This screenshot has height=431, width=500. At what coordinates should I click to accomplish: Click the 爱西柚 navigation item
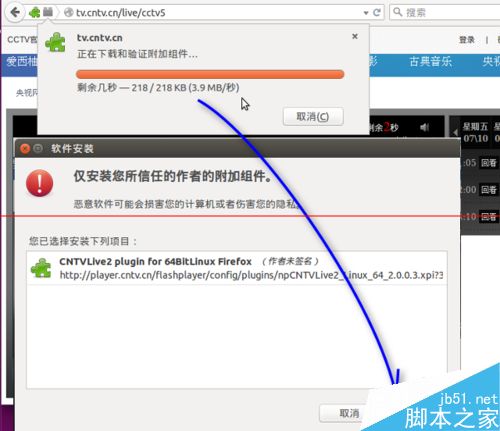coord(22,62)
